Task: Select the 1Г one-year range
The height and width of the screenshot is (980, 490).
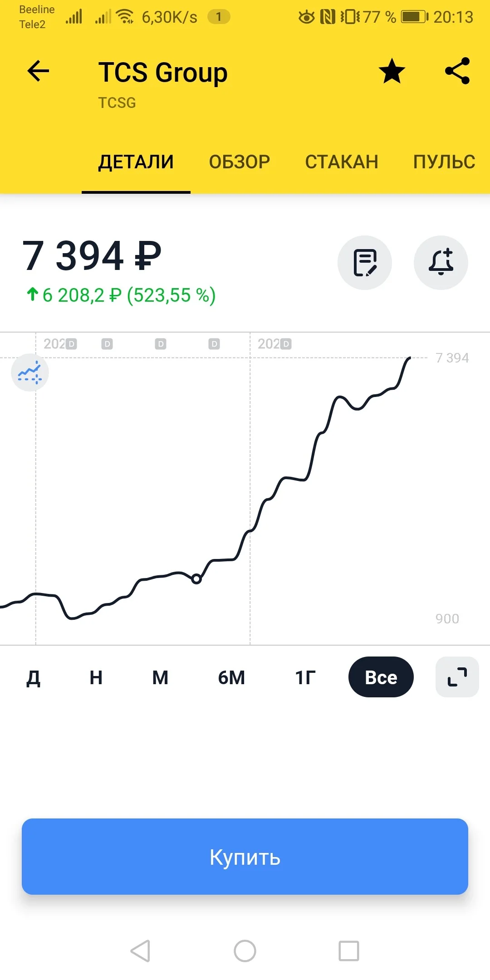Action: [x=305, y=677]
